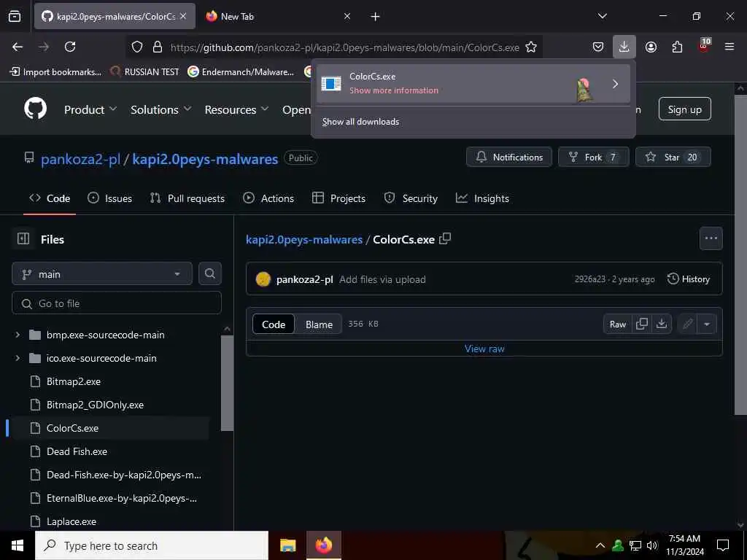The image size is (747, 560).
Task: Open the ColorCs.exe download details arrow
Action: (x=615, y=84)
